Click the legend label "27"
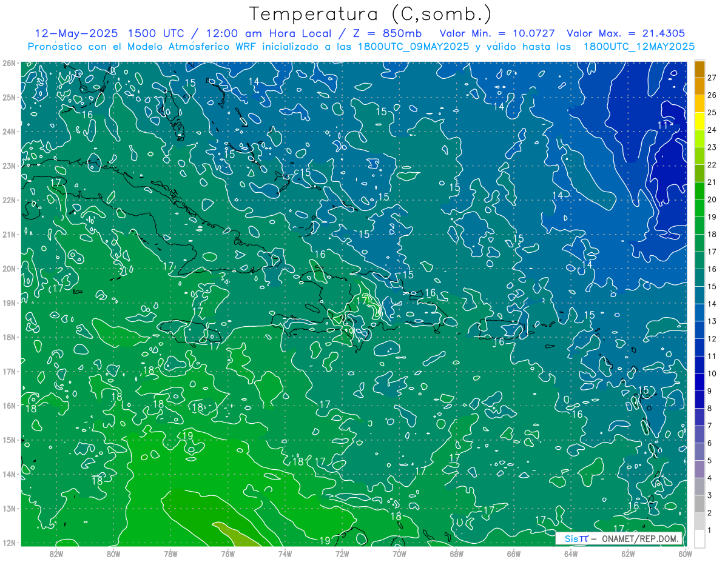The width and height of the screenshot is (728, 562). (712, 78)
